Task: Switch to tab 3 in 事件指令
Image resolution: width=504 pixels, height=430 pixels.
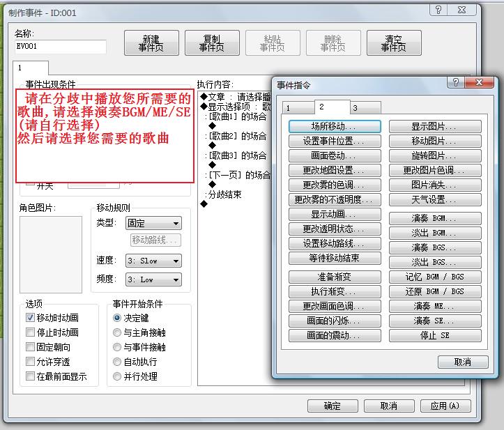Action: pyautogui.click(x=366, y=108)
